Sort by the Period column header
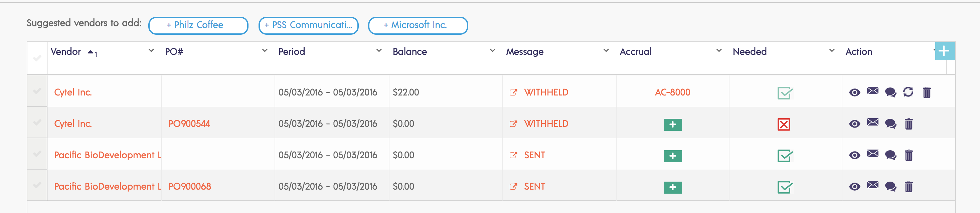This screenshot has width=980, height=213. (292, 52)
